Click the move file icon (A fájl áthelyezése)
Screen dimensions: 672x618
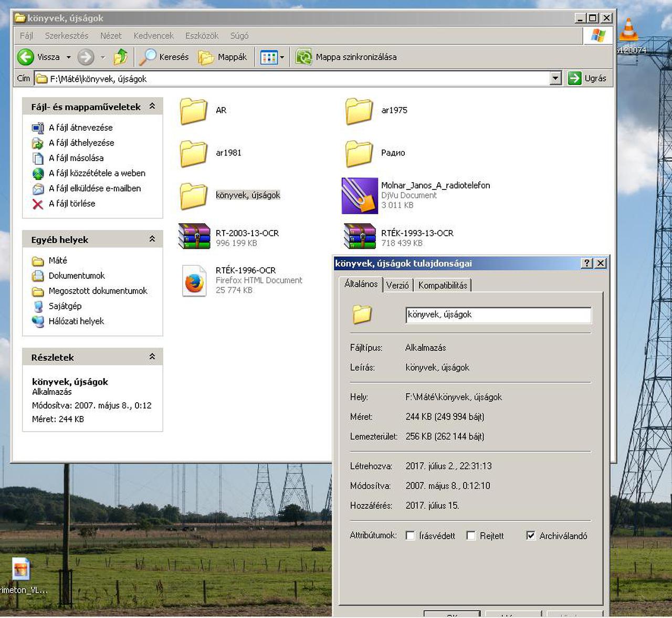tap(38, 143)
